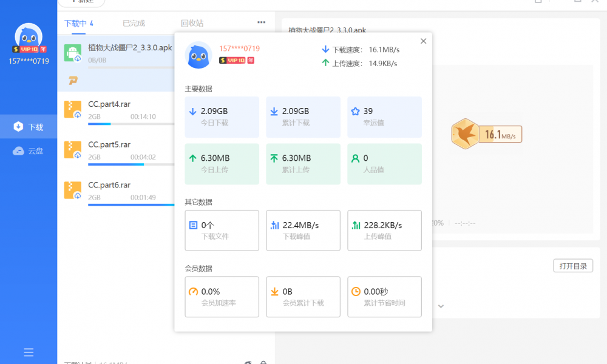Click the bird avatar in the stats popup
607x364 pixels.
198,55
